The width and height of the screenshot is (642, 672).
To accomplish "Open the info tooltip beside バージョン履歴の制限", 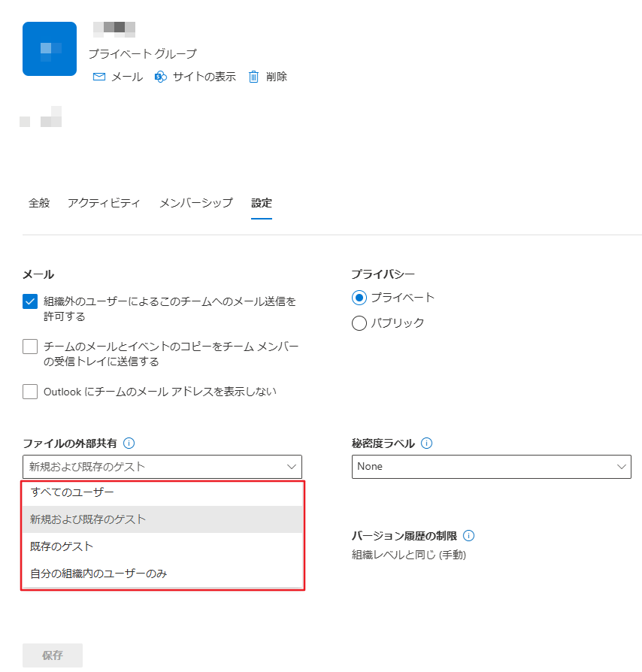I will point(468,535).
